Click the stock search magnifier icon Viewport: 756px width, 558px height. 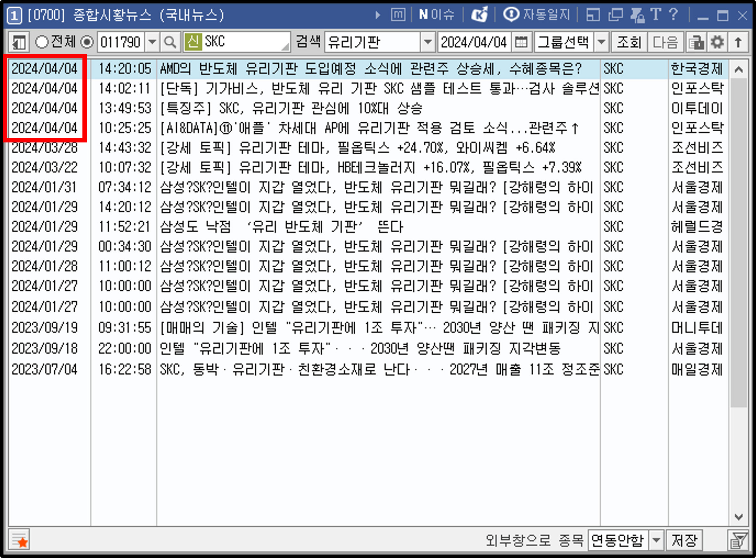pos(171,42)
